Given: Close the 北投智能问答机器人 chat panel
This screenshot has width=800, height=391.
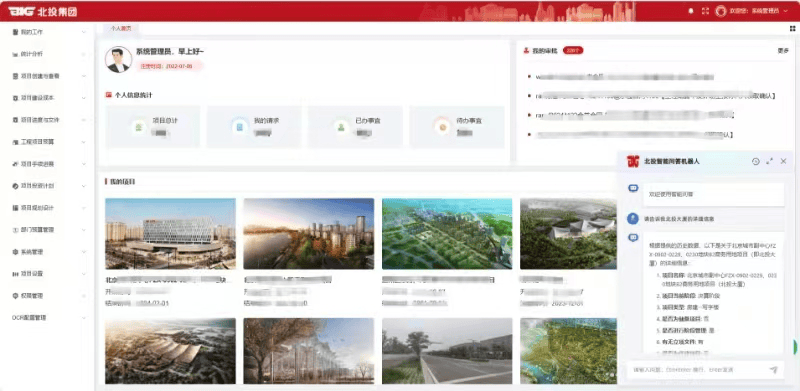Looking at the screenshot, I should pos(784,161).
